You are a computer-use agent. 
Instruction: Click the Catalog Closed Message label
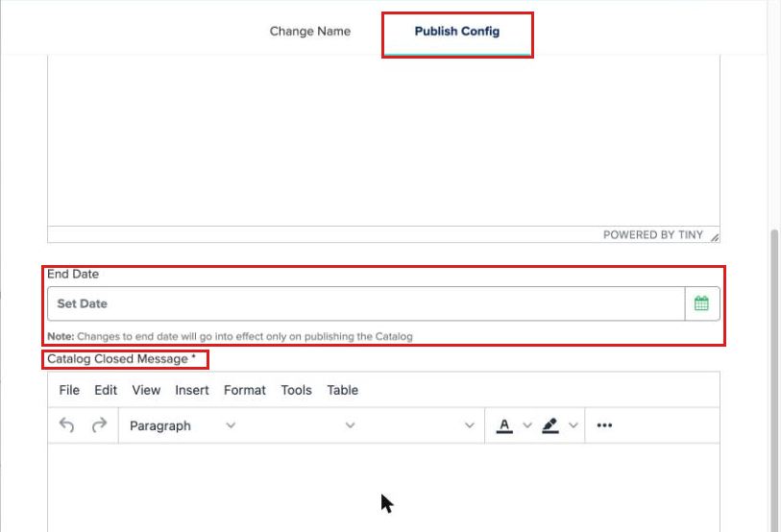click(x=121, y=359)
